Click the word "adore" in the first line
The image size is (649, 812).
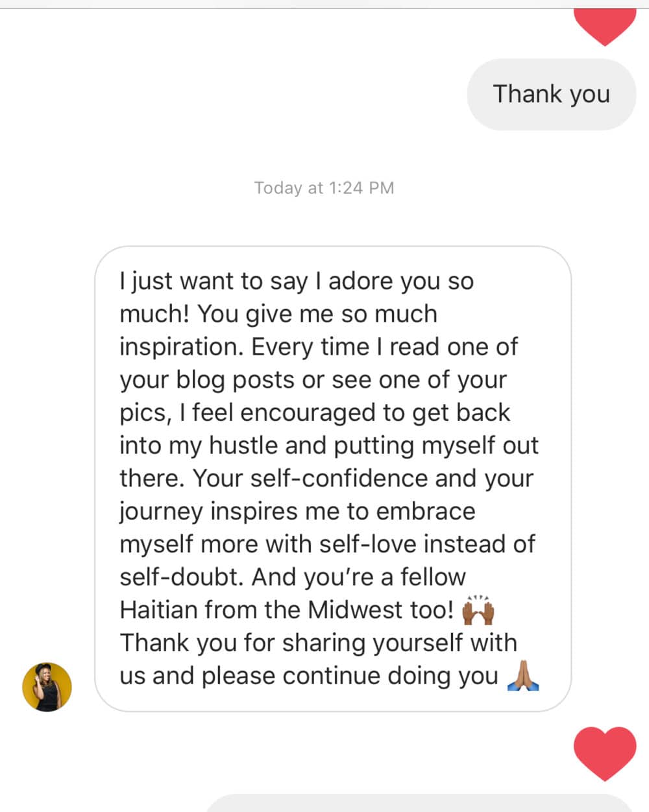click(x=361, y=281)
